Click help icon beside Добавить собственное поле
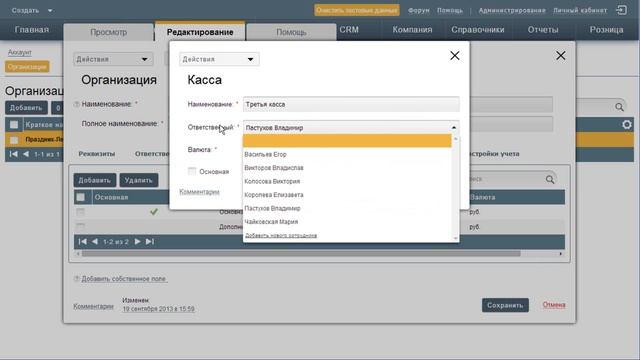This screenshot has width=640, height=360. [x=76, y=279]
